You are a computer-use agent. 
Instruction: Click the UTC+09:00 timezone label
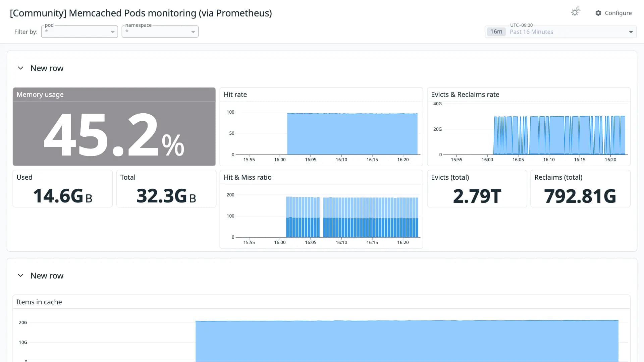(x=521, y=25)
